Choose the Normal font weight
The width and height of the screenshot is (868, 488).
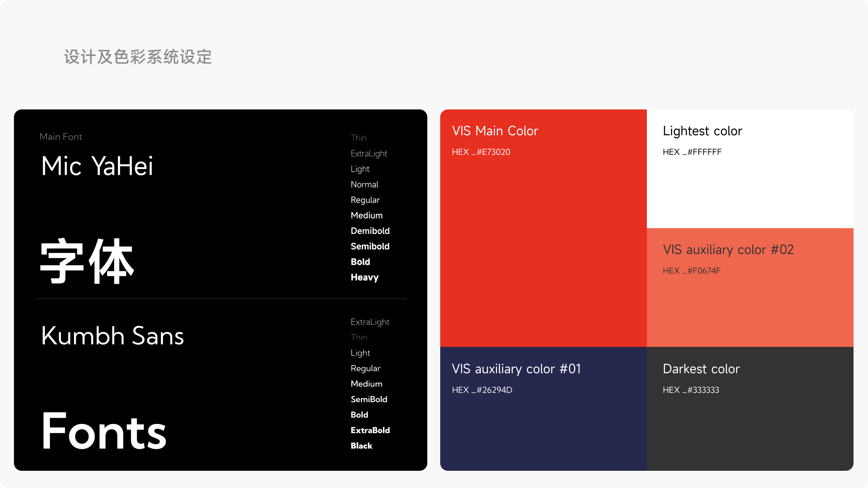pos(364,184)
